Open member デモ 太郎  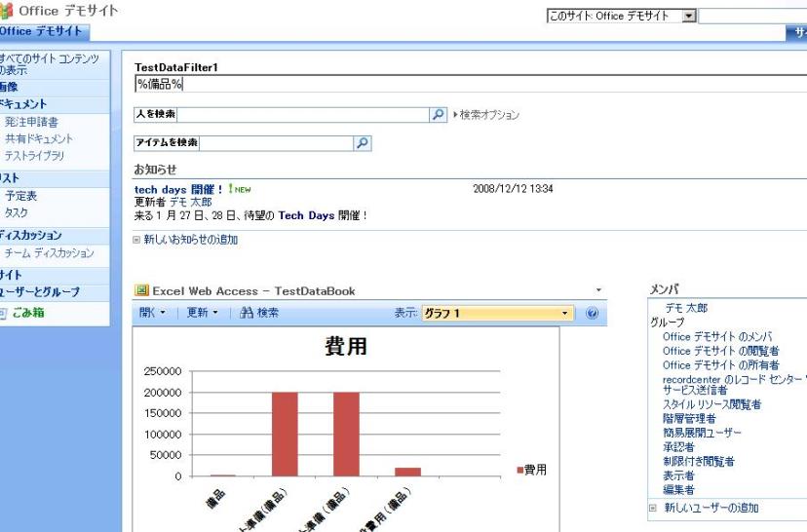point(686,308)
